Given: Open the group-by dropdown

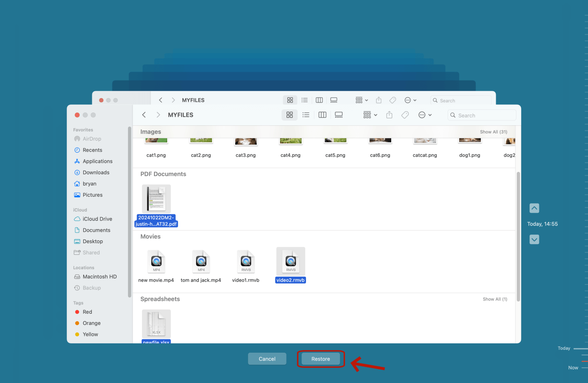Looking at the screenshot, I should click(369, 115).
